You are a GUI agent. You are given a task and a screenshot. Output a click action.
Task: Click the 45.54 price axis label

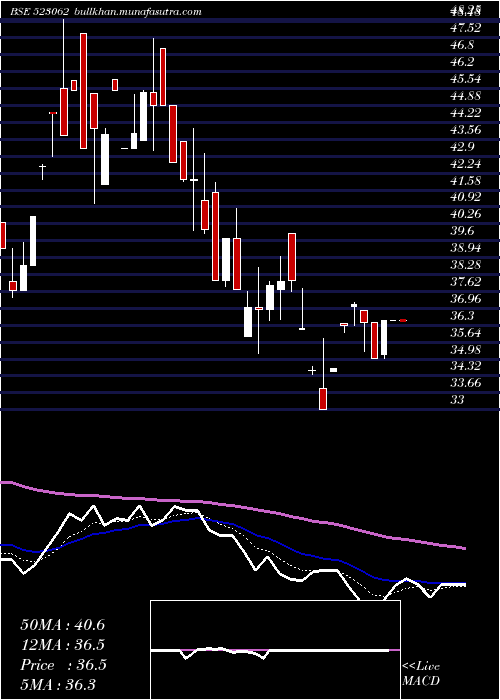pyautogui.click(x=466, y=79)
